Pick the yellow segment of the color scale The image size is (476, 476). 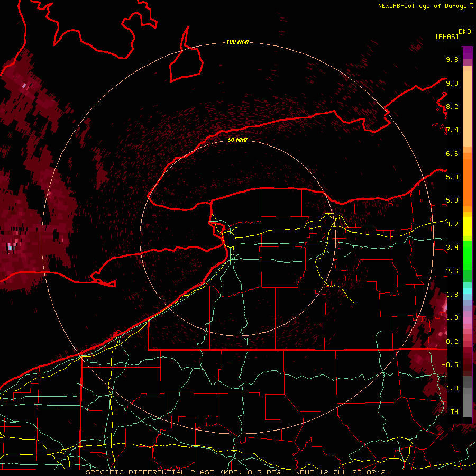click(467, 226)
